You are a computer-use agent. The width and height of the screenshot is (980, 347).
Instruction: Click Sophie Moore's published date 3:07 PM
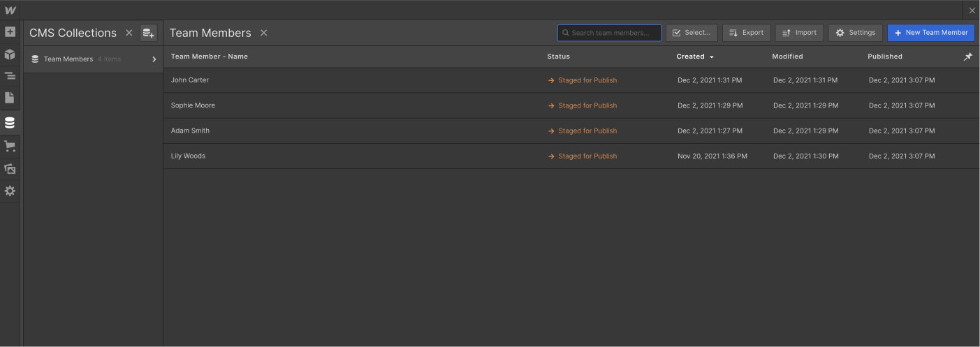pos(902,105)
